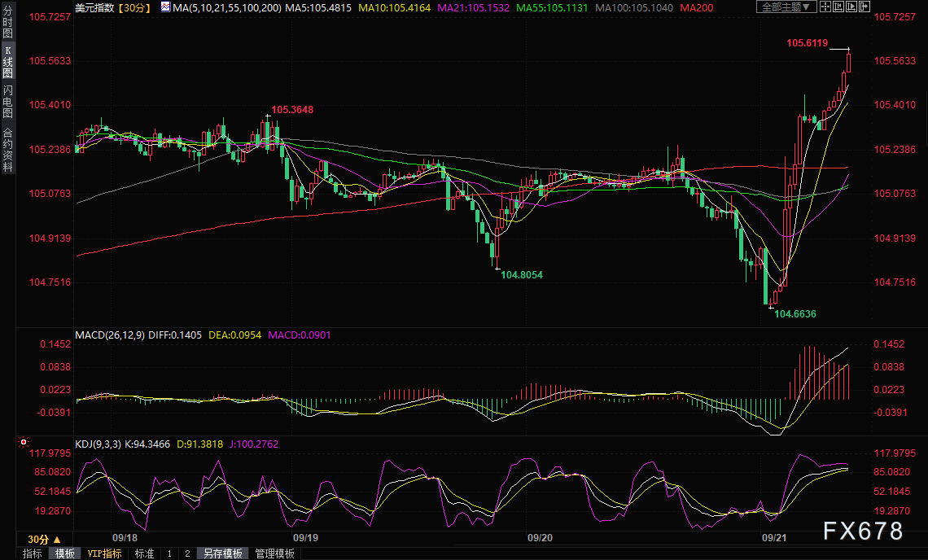Click the VIP指标 tab

click(104, 553)
